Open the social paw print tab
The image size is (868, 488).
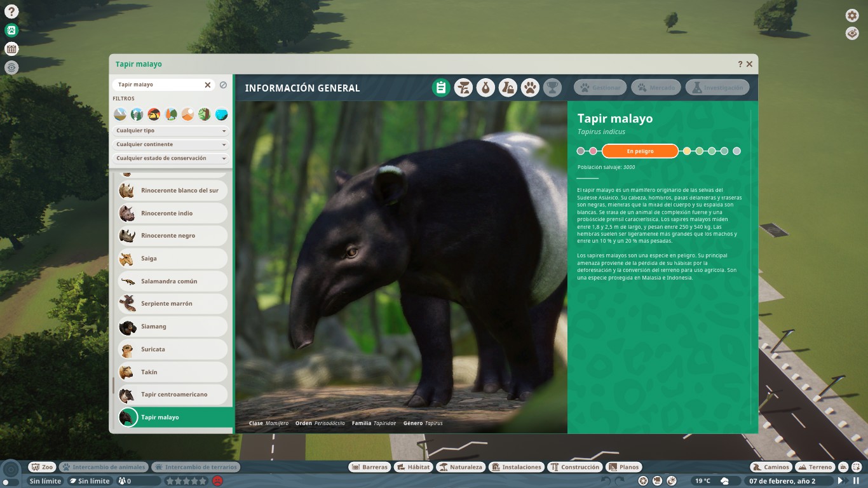coord(530,88)
